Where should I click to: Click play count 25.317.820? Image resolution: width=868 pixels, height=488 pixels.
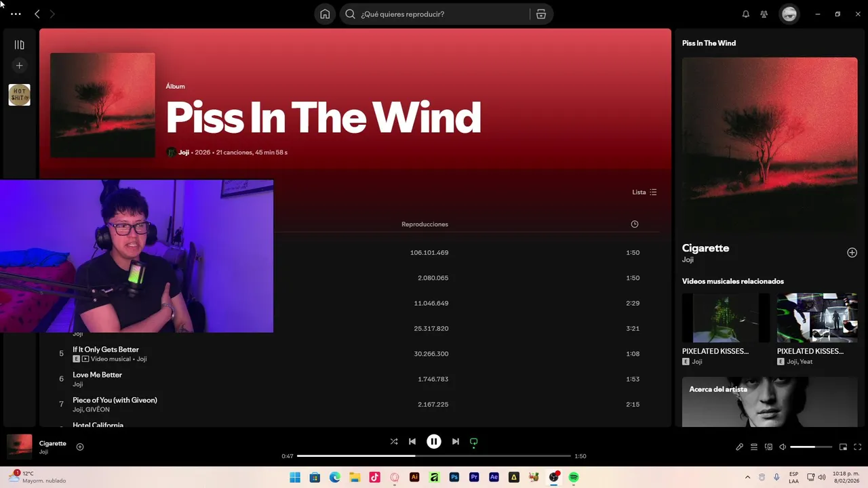[431, 329]
